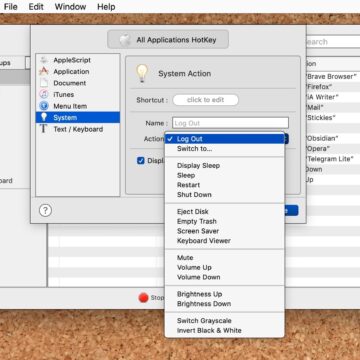360x360 pixels.
Task: Click the search field in background window
Action: point(333,42)
